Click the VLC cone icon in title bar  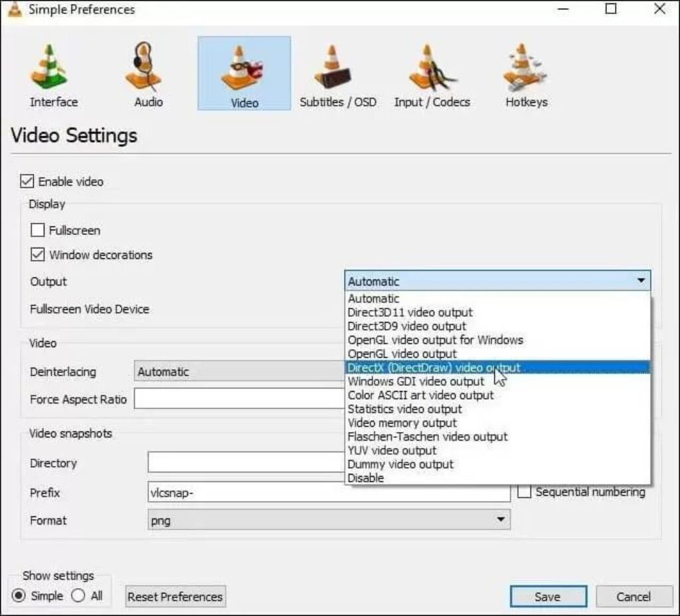(15, 9)
